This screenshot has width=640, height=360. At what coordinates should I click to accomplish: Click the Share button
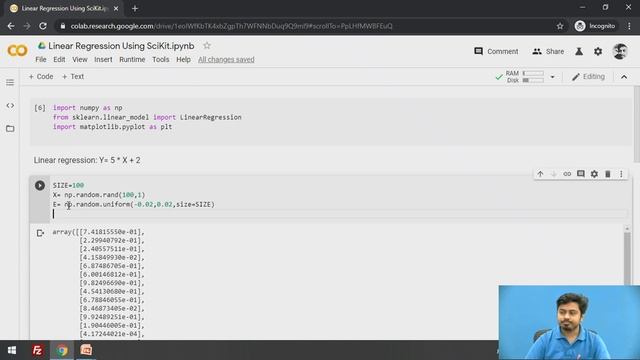pyautogui.click(x=548, y=51)
